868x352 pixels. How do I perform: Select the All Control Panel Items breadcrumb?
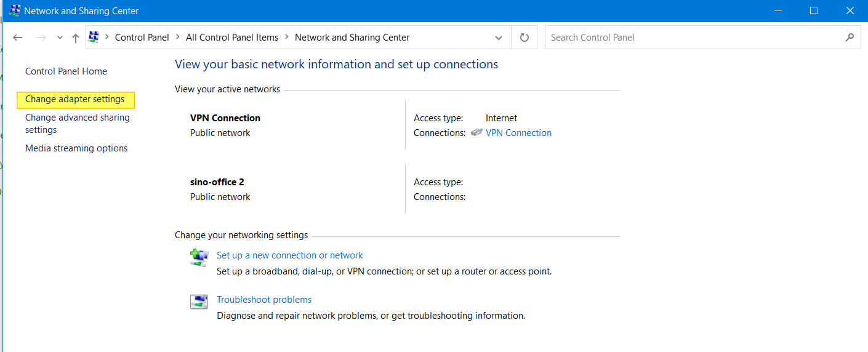pos(232,38)
